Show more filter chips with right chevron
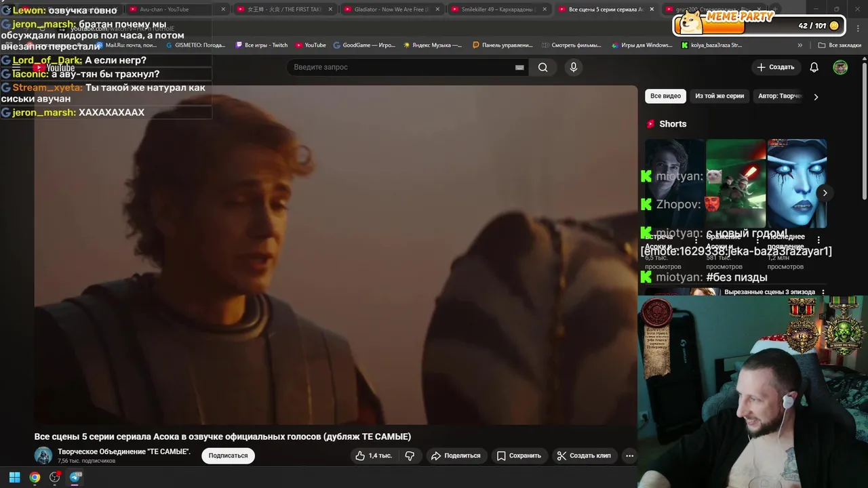 coord(816,96)
